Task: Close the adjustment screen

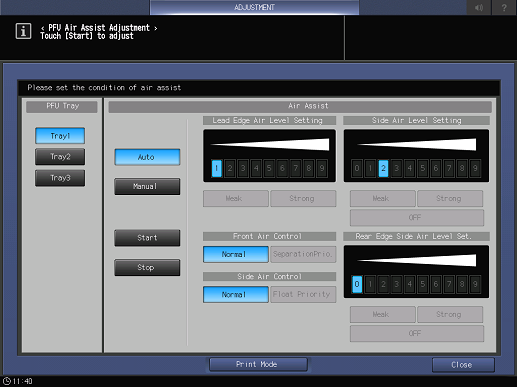Action: [x=463, y=365]
